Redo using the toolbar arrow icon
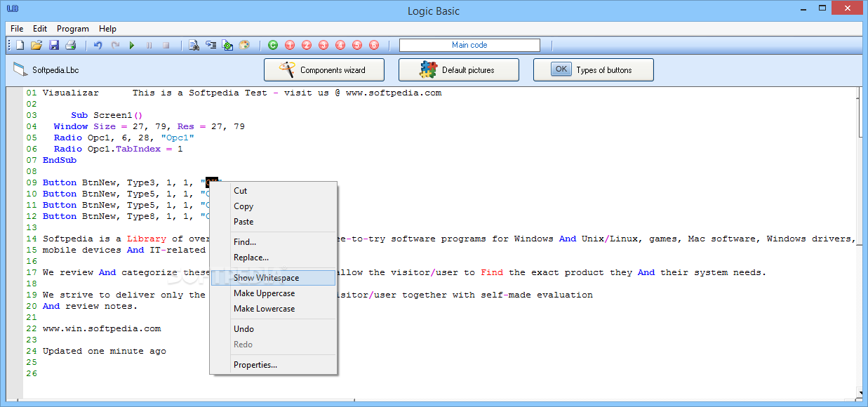Image resolution: width=868 pixels, height=407 pixels. click(115, 45)
